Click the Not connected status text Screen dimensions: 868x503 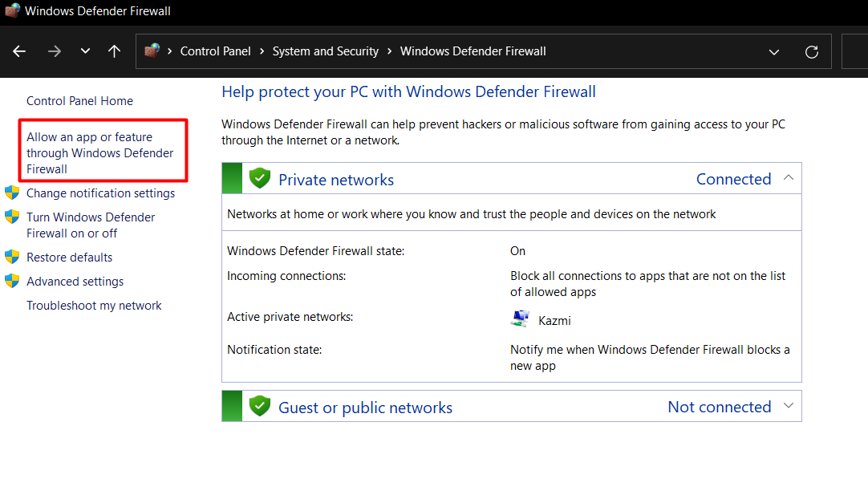[719, 408]
